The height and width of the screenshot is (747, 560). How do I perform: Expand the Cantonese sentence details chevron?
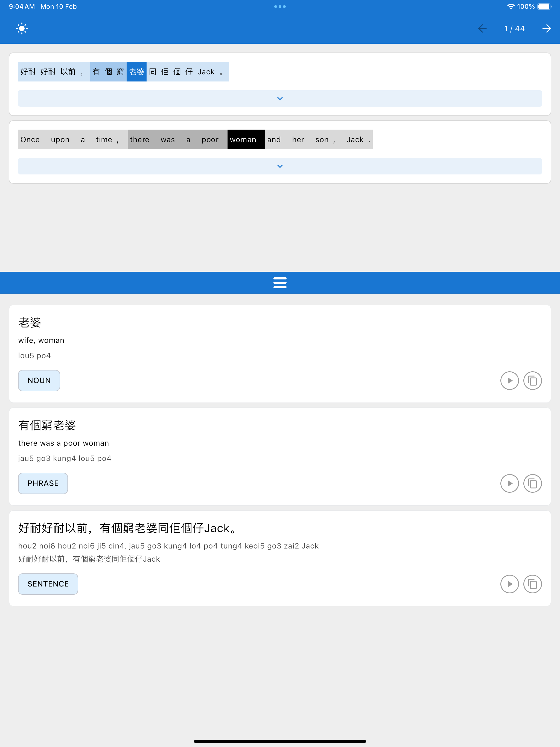click(280, 98)
